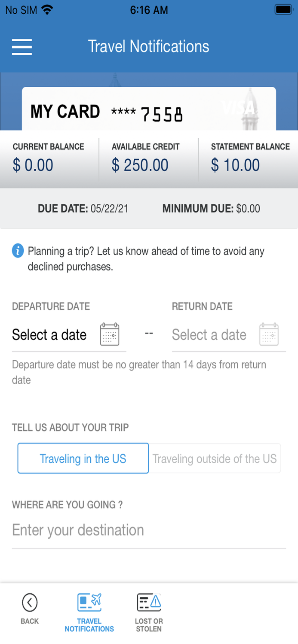Tap the Available Credit amount
Viewport: 298px width, 644px height.
[140, 165]
